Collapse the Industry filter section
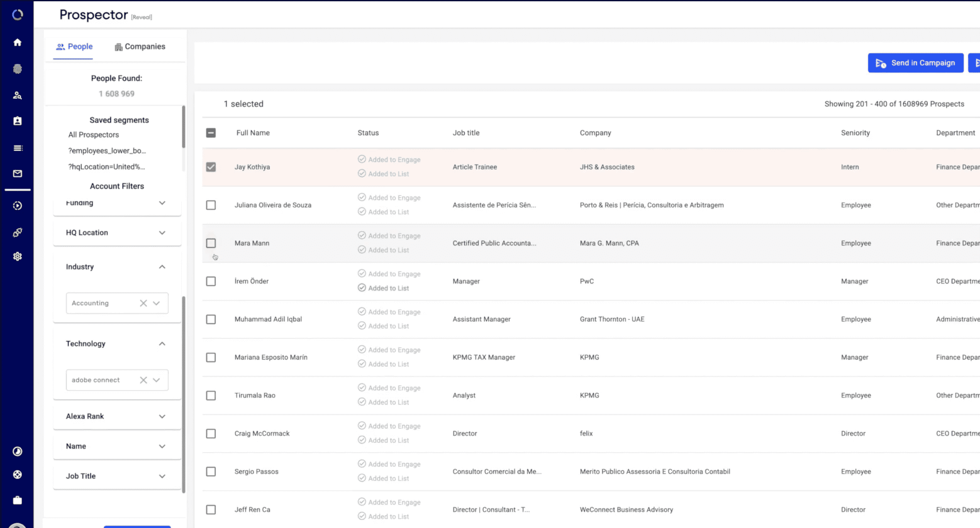The height and width of the screenshot is (528, 980). click(x=162, y=267)
